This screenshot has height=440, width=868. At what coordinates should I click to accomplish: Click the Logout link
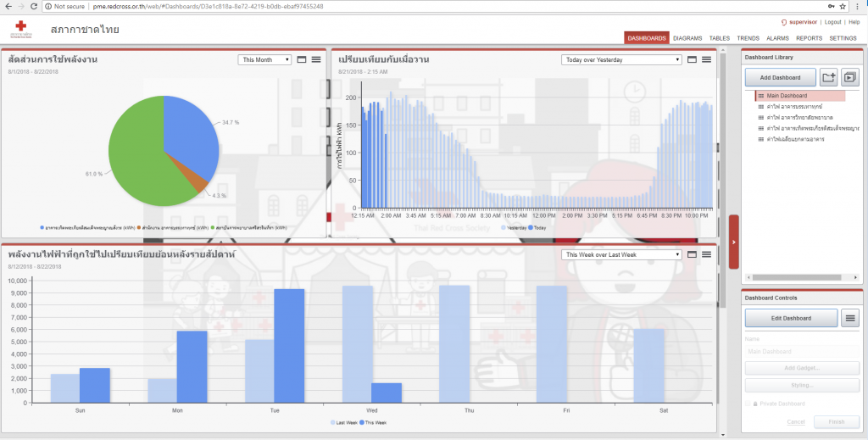click(x=832, y=21)
